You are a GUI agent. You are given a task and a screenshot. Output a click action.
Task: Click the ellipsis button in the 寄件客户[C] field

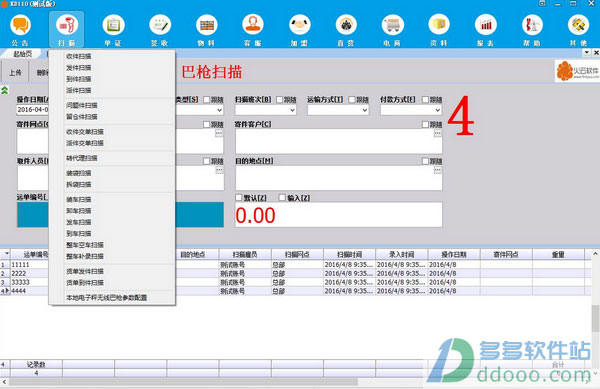pos(437,133)
